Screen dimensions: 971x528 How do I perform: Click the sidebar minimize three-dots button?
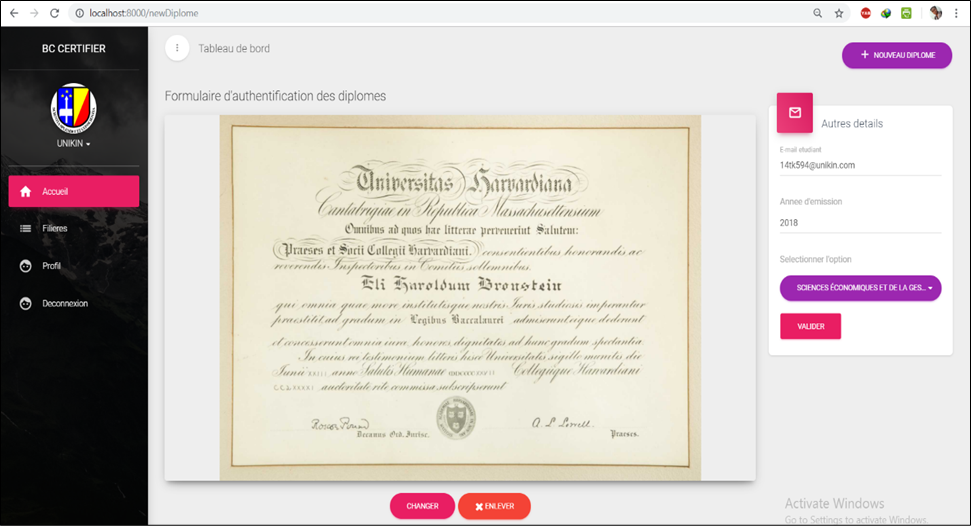[176, 48]
